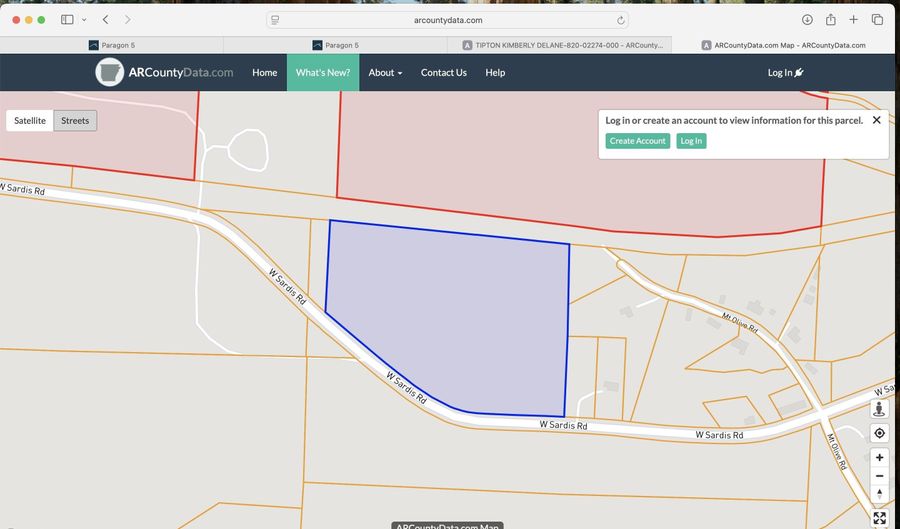The width and height of the screenshot is (900, 529).
Task: Click the arcountydata.com address field
Action: coord(448,20)
